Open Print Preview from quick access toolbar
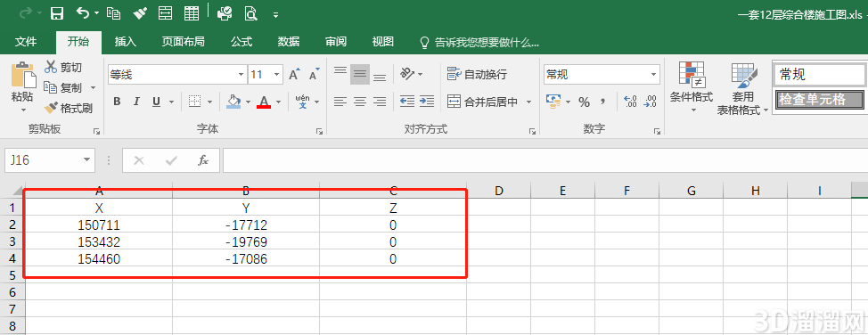Viewport: 868px width, 335px height. [x=251, y=14]
